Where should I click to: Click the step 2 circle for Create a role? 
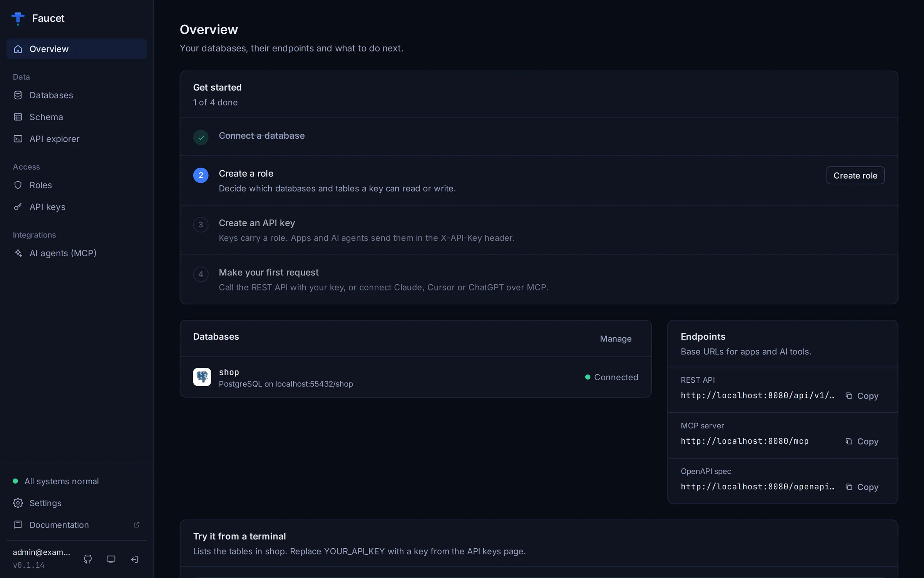[x=201, y=175]
